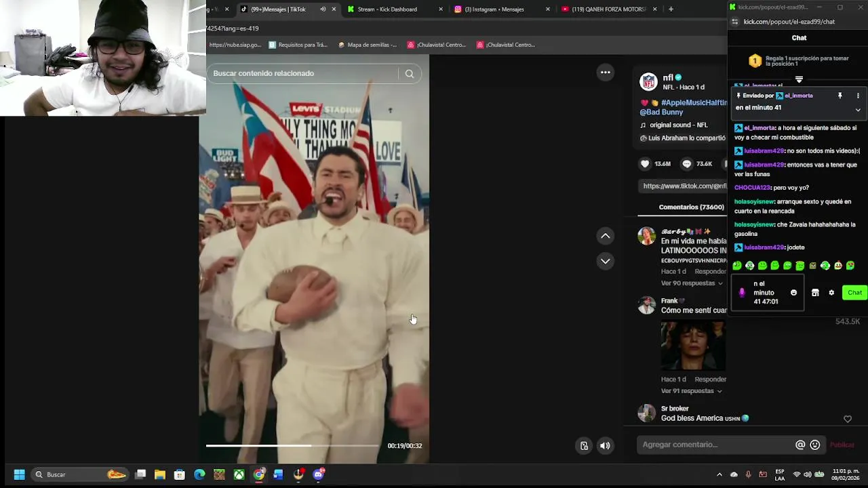Search related content with the magnifier icon

tap(410, 73)
